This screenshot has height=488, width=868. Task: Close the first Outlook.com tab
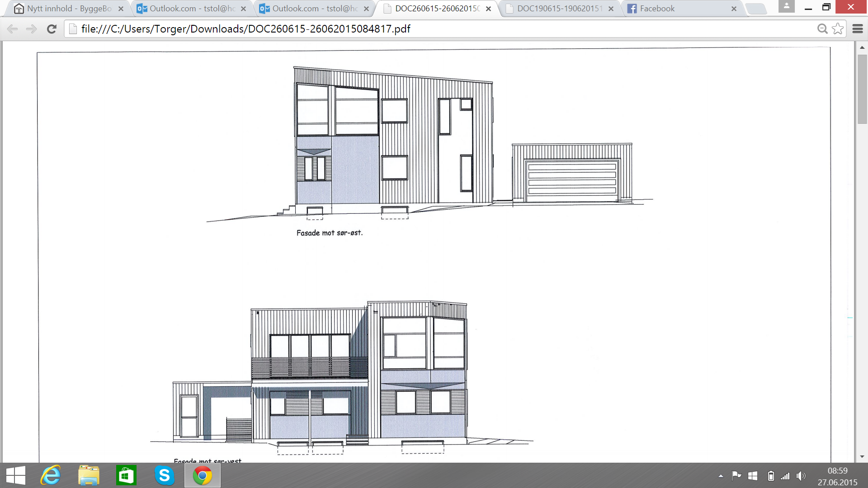pos(243,9)
